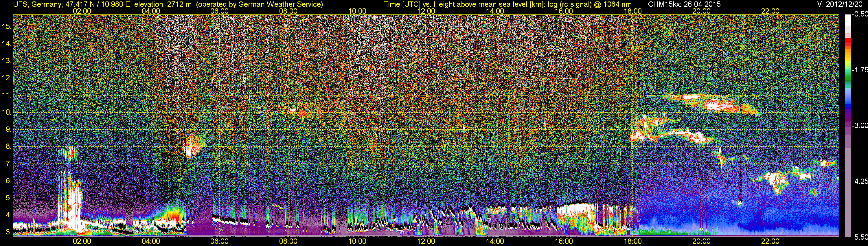The height and width of the screenshot is (246, 868).
Task: Click the 7. km height axis label
Action: (x=8, y=164)
